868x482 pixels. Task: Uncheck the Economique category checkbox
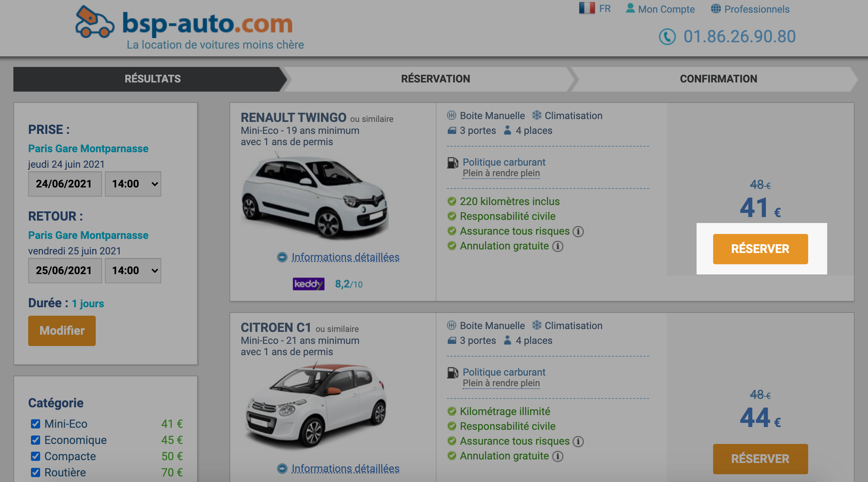[36, 440]
